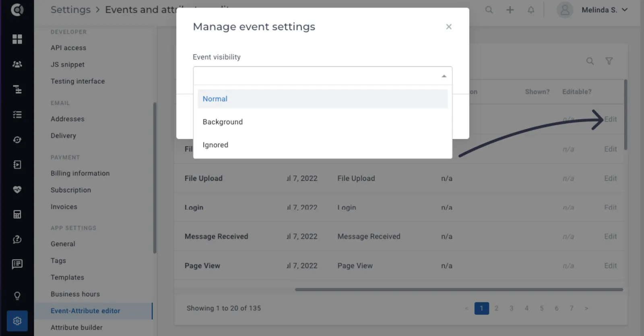Open the chat message icon in sidebar
The height and width of the screenshot is (336, 644).
(17, 264)
